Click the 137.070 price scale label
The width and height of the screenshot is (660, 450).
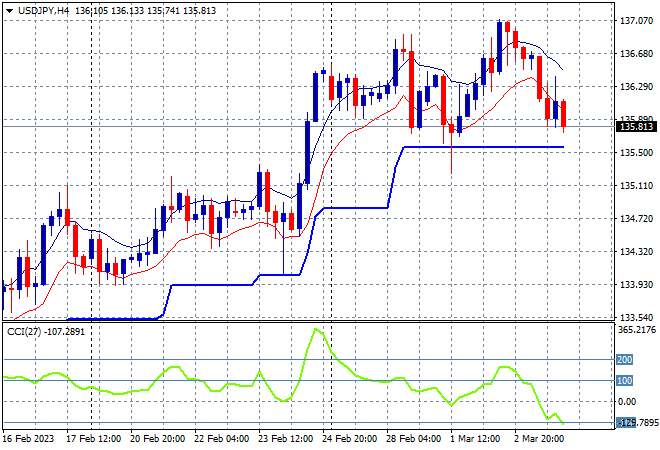pyautogui.click(x=637, y=21)
